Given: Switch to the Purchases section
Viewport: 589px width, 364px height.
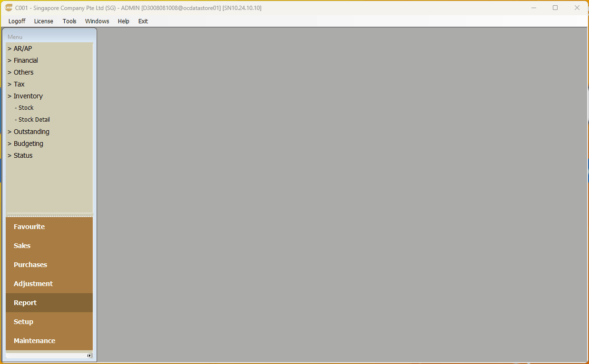Looking at the screenshot, I should [49, 265].
